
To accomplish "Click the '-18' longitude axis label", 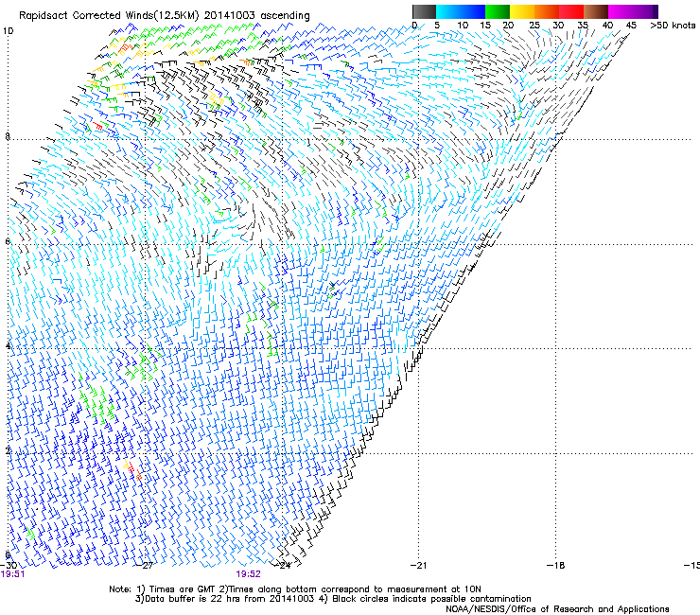I will click(556, 566).
